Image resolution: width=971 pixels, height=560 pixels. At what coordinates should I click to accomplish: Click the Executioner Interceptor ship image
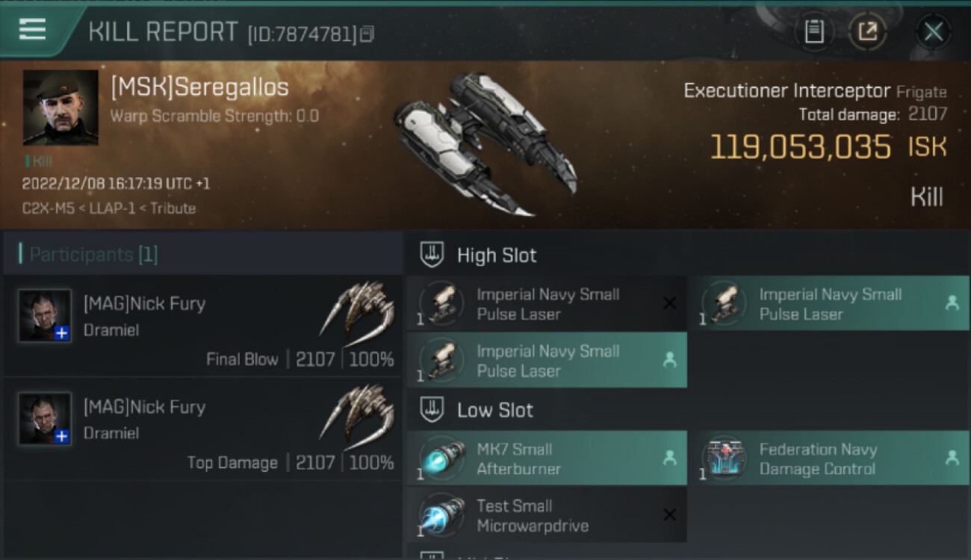pos(485,142)
